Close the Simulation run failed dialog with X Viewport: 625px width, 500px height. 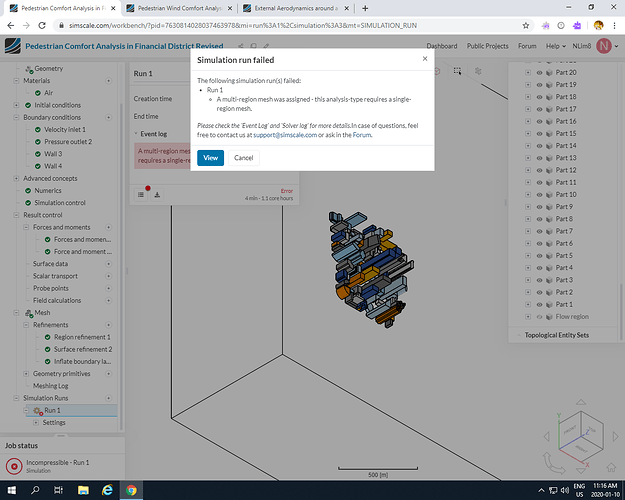425,59
